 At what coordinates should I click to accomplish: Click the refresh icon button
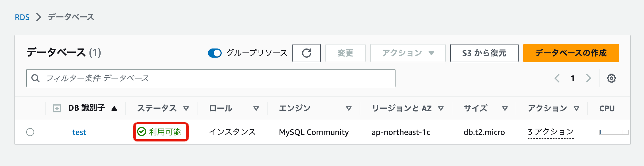pos(306,53)
